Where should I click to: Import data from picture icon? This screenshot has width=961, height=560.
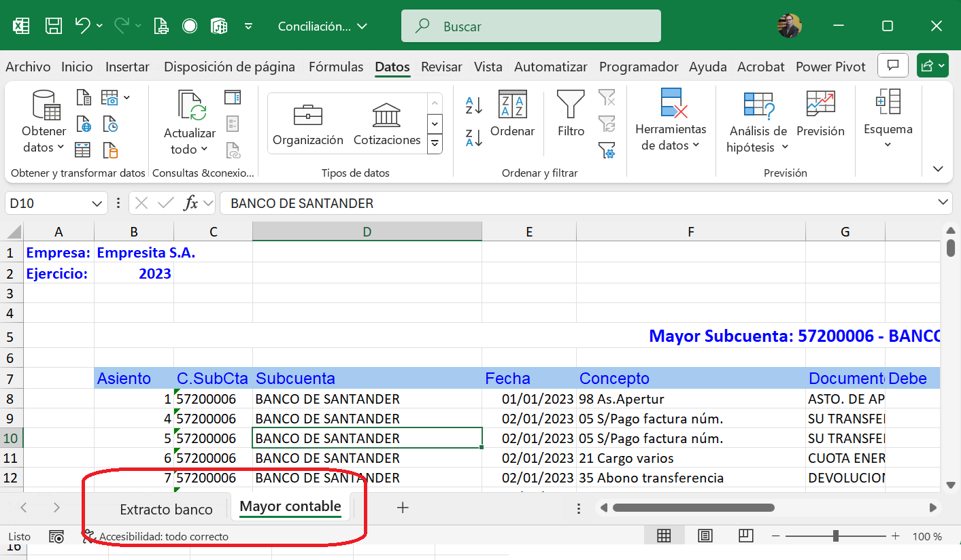(109, 97)
